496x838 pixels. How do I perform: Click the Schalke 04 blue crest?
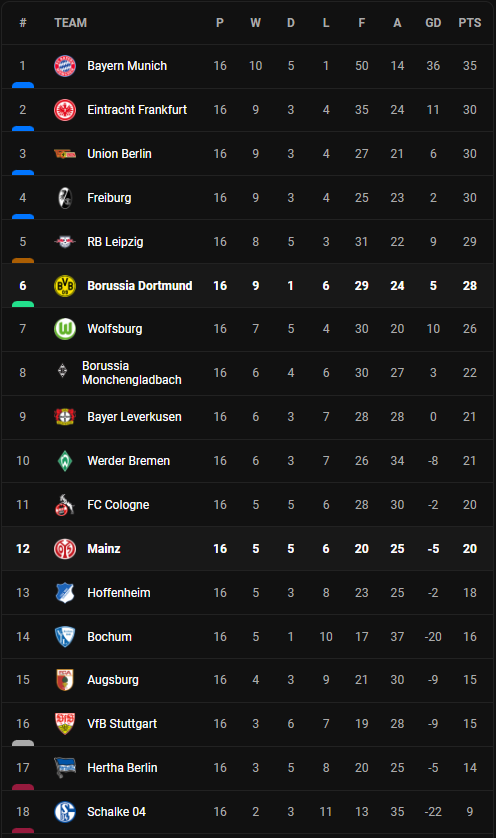click(65, 811)
